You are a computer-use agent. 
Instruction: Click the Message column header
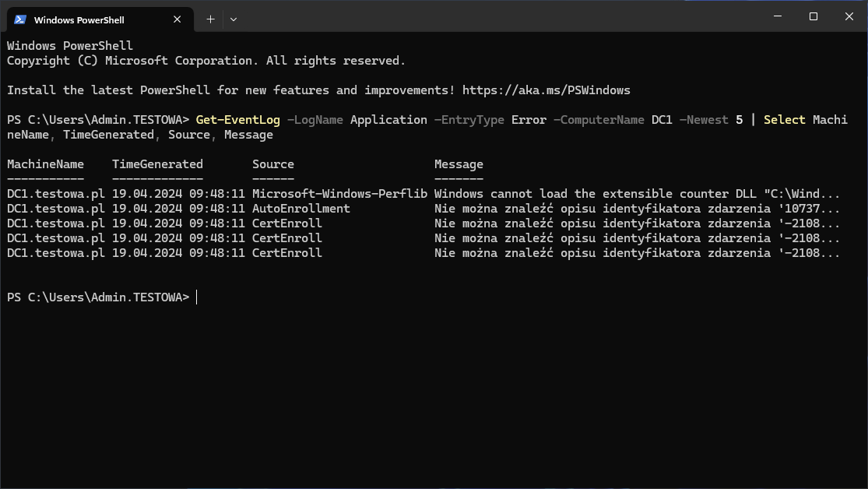[459, 164]
